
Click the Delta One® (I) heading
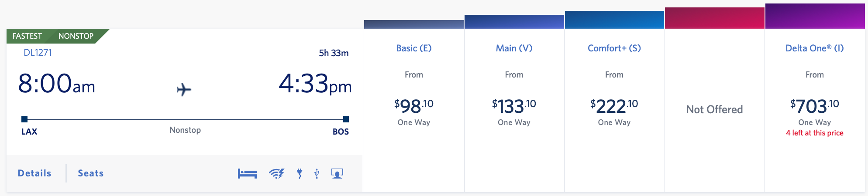coord(814,48)
